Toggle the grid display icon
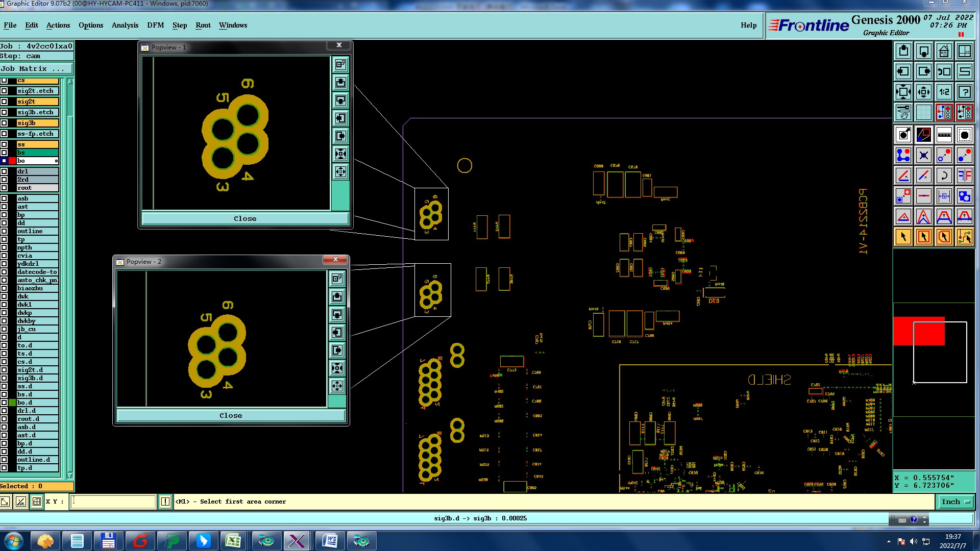 [x=923, y=112]
